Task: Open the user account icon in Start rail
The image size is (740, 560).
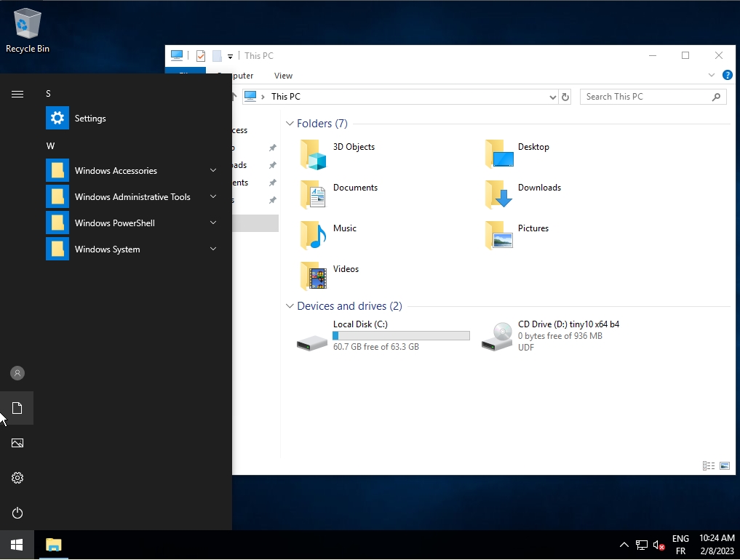Action: [17, 373]
